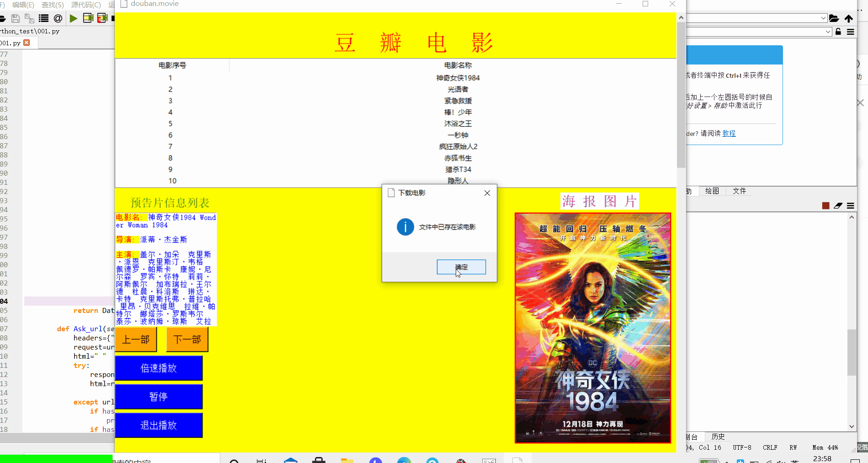Close the 001.py editor tab

(x=27, y=43)
